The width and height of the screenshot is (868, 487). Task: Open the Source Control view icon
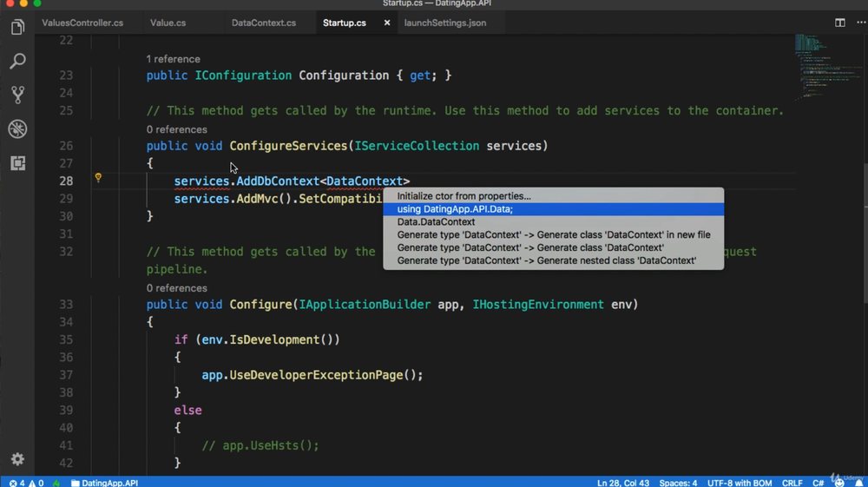[17, 95]
